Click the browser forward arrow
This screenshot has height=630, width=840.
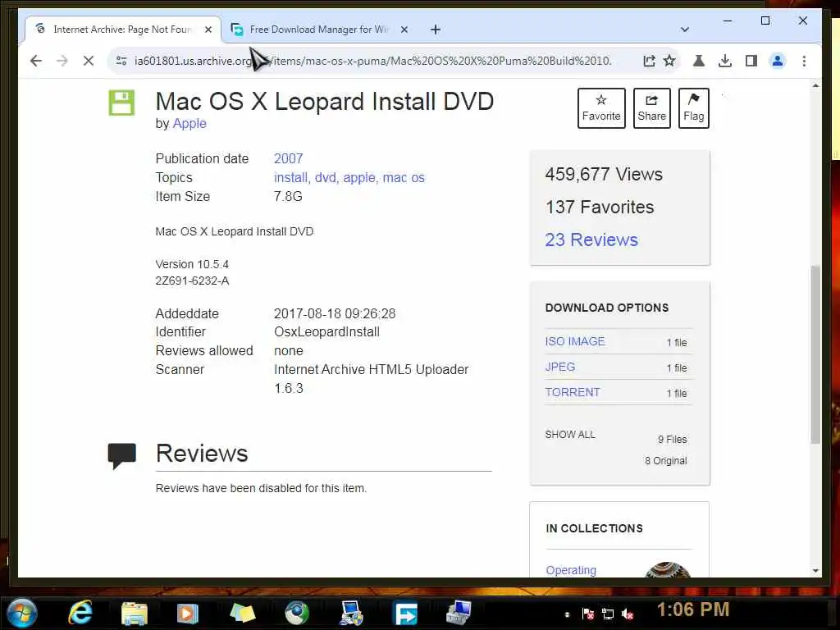62,61
